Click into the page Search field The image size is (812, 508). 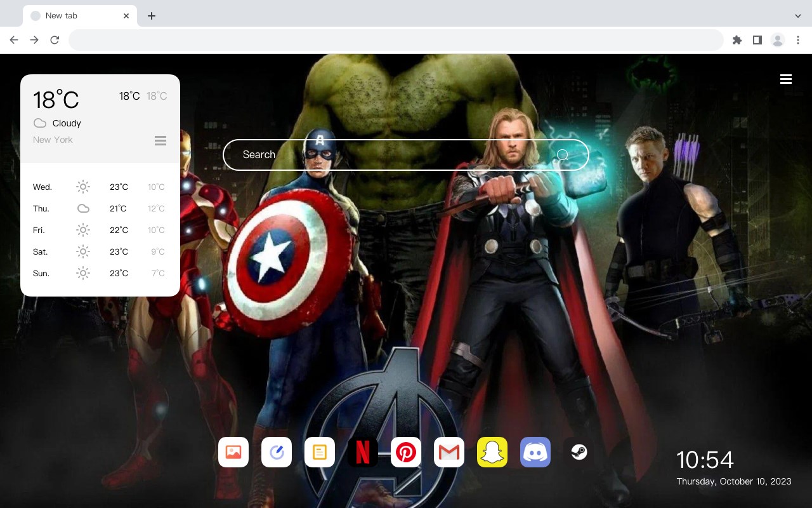coord(406,155)
